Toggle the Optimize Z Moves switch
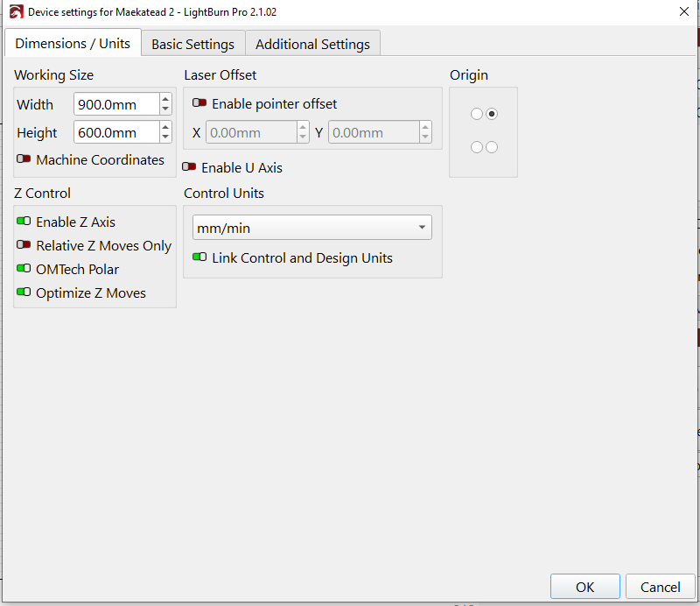 (24, 292)
